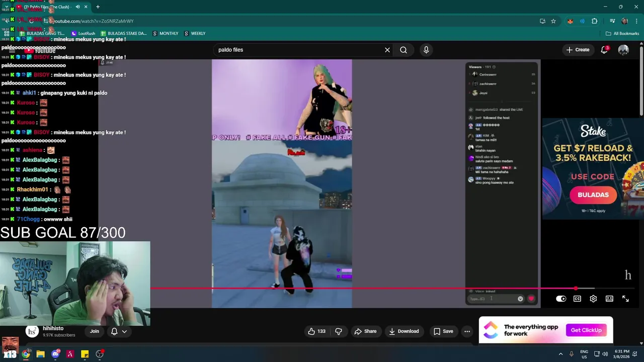This screenshot has height=362, width=644.
Task: Click the blue sound-wave extension icon
Action: [582, 21]
